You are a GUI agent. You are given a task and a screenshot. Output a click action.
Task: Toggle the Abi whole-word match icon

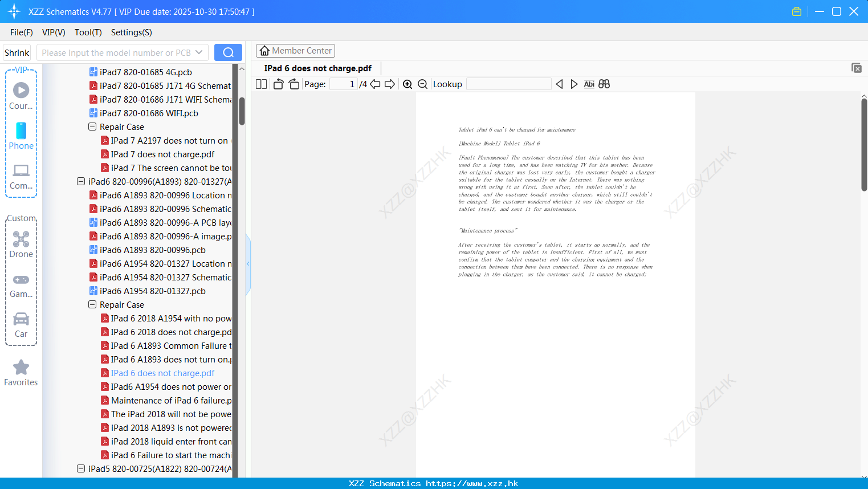tap(589, 84)
